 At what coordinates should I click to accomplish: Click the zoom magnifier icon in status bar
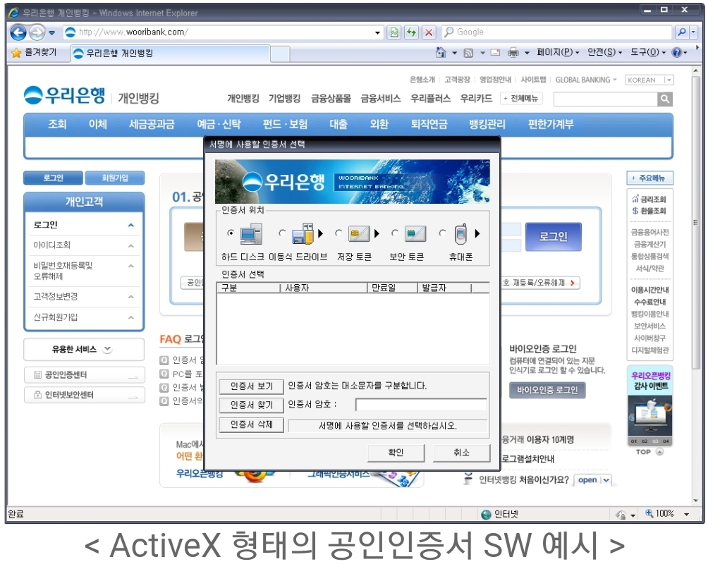coord(649,513)
